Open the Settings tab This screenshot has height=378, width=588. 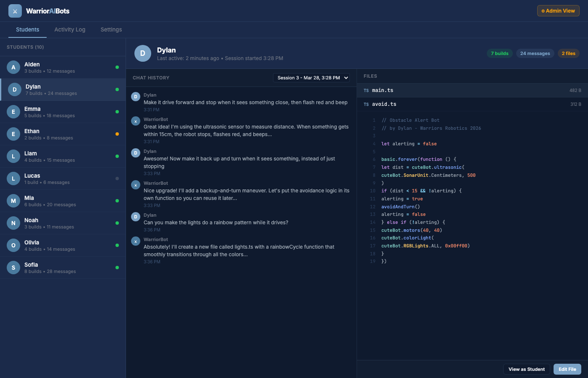[x=111, y=29]
